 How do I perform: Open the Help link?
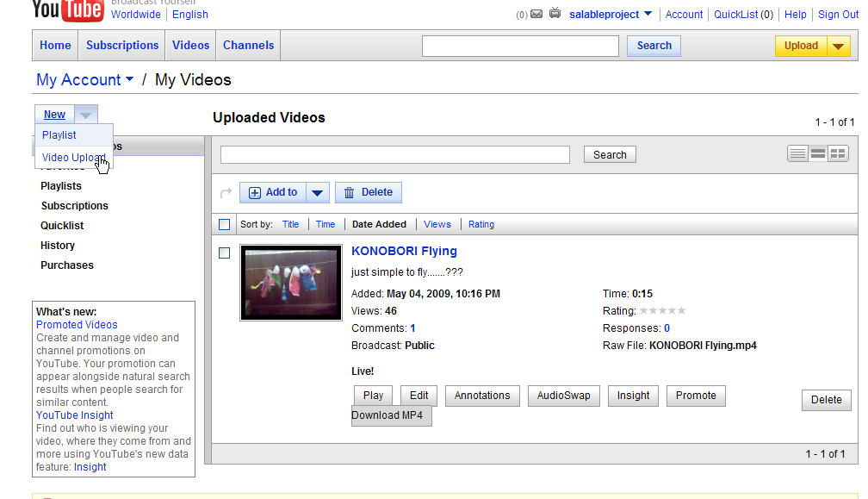[795, 15]
